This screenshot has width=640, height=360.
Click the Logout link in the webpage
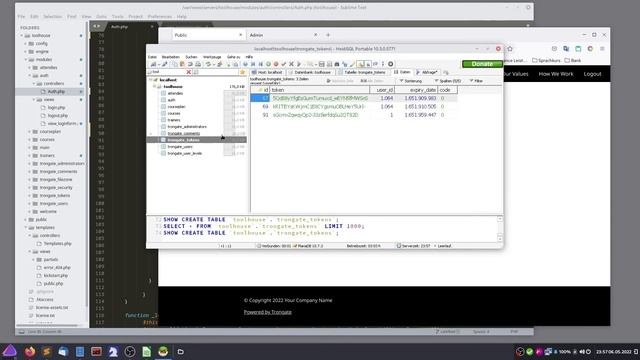[592, 74]
